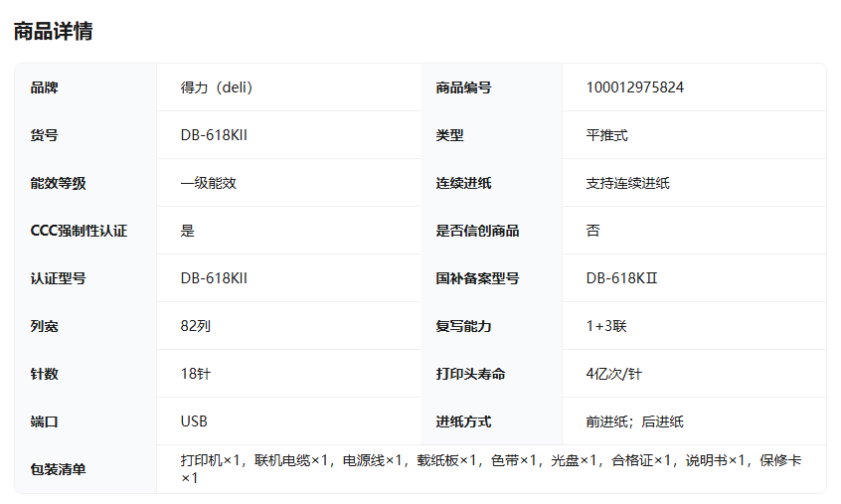Click the 82列 value
841x504 pixels.
coord(195,326)
